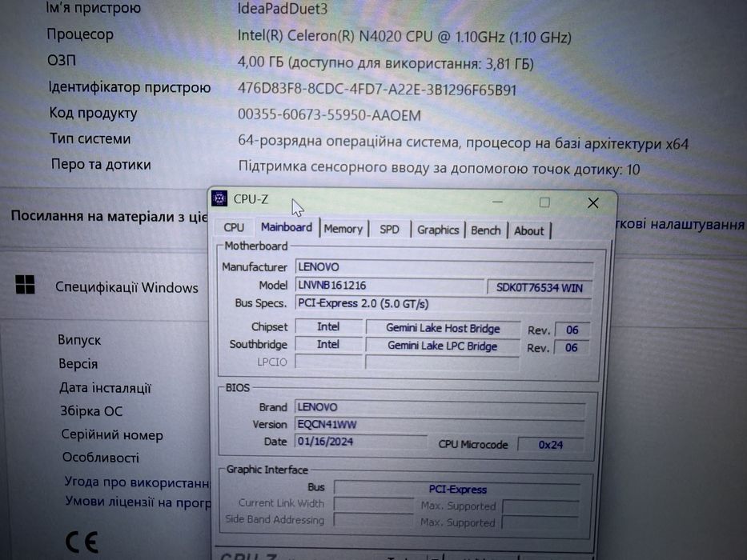Click the Код продукту label
This screenshot has height=560, width=747.
click(94, 113)
